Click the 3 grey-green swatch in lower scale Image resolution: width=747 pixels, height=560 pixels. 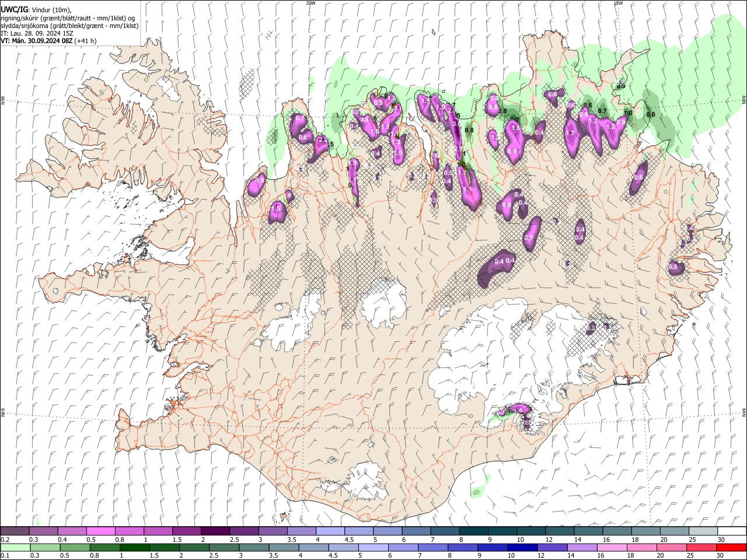pyautogui.click(x=253, y=547)
